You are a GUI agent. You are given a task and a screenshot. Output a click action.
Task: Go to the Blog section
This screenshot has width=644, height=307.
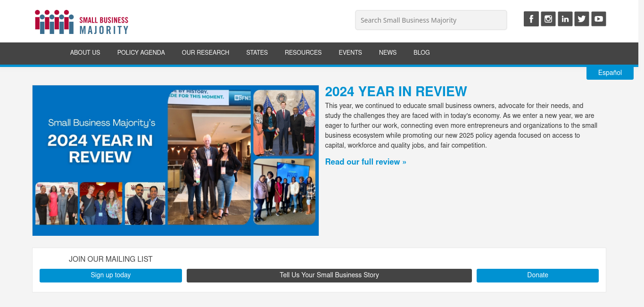(x=421, y=53)
